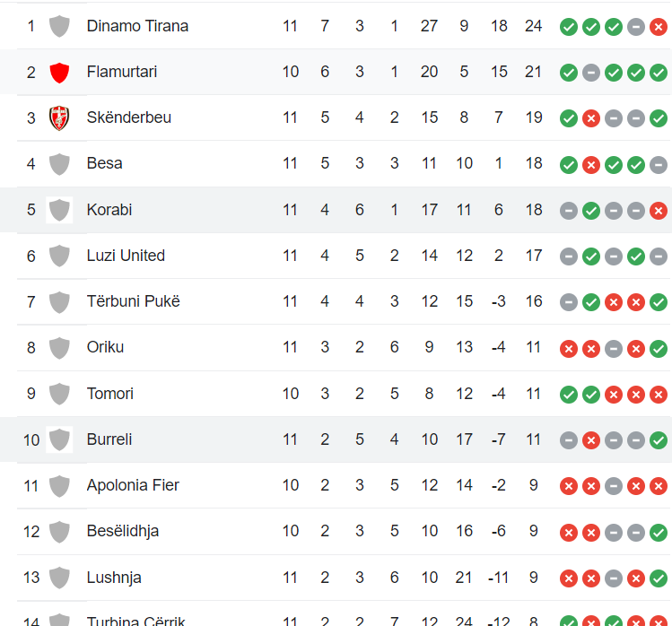Click Flamurtari's grey draw form icon
The image size is (672, 626).
591,73
